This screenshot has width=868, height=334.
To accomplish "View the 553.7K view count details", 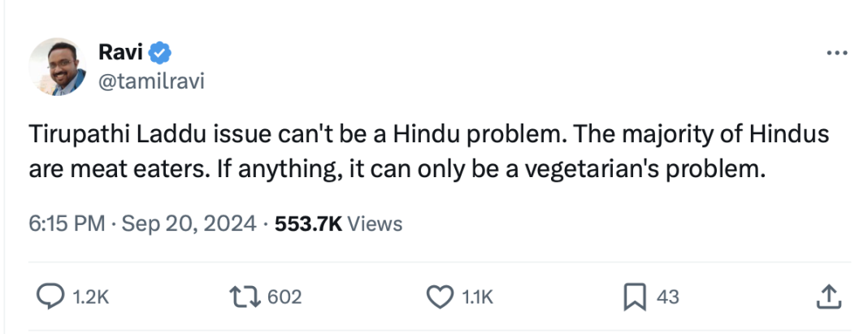I will coord(308,223).
